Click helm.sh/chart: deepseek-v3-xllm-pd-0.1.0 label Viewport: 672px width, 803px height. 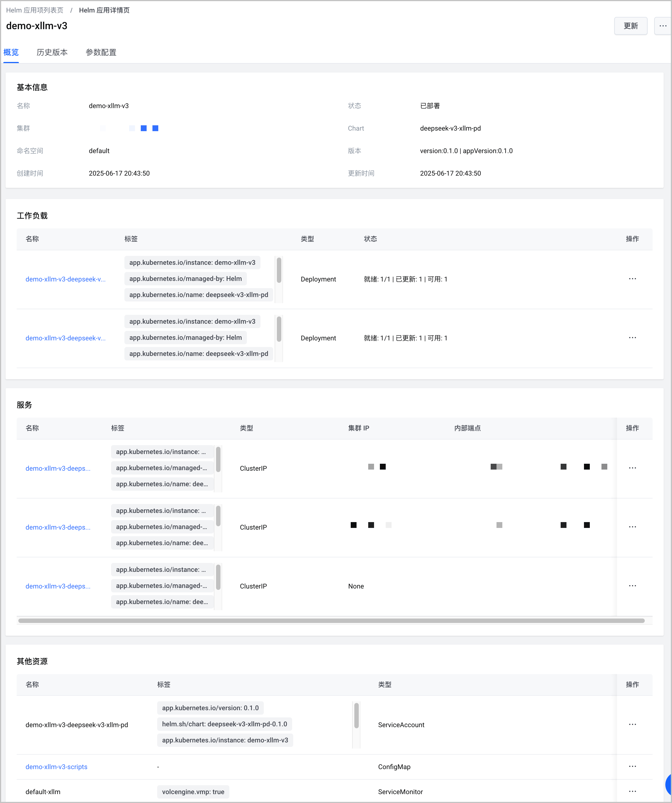[224, 724]
